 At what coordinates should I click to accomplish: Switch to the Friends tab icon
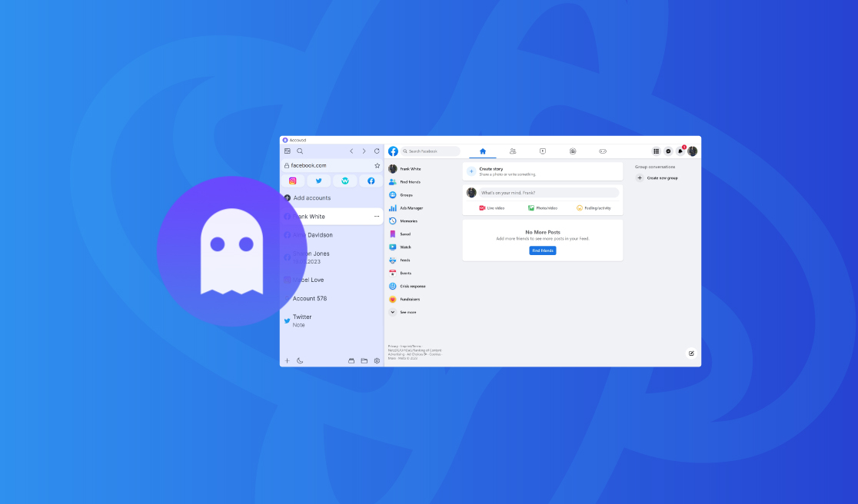pyautogui.click(x=513, y=151)
